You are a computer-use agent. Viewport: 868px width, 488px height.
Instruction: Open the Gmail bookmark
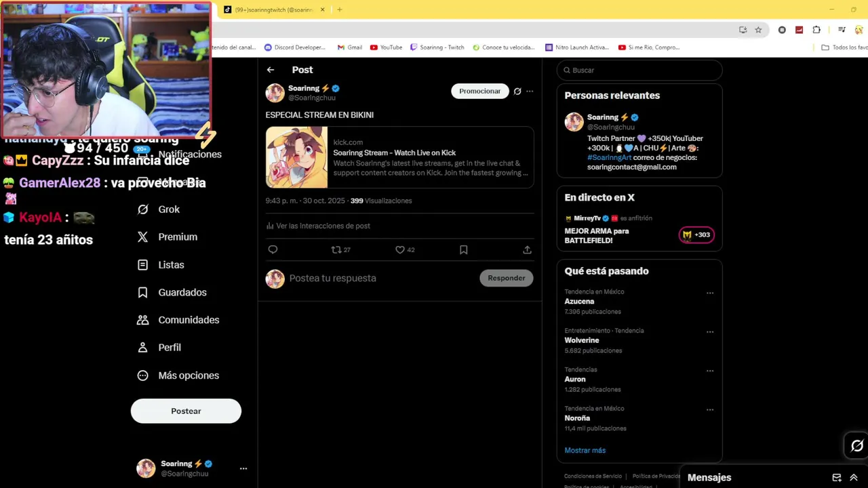349,47
